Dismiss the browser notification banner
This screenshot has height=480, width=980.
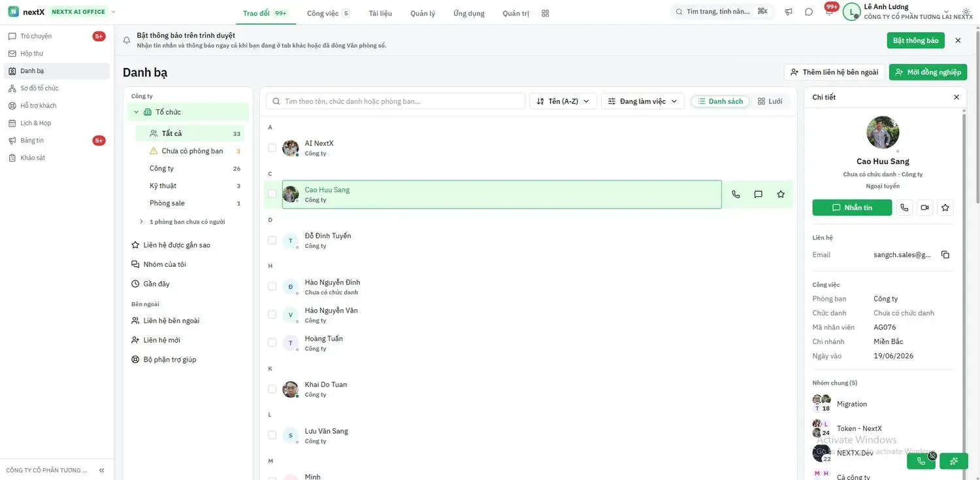pyautogui.click(x=958, y=41)
